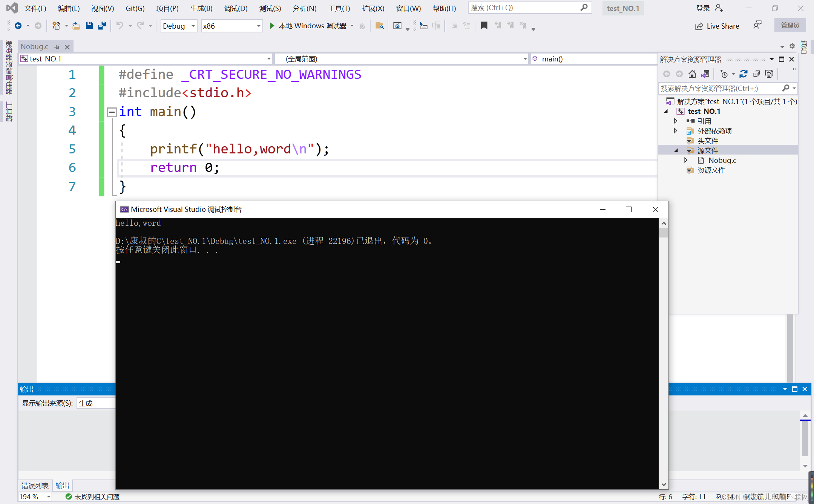This screenshot has height=504, width=814.
Task: Click Collapse All icon in Solution Explorer
Action: (756, 74)
